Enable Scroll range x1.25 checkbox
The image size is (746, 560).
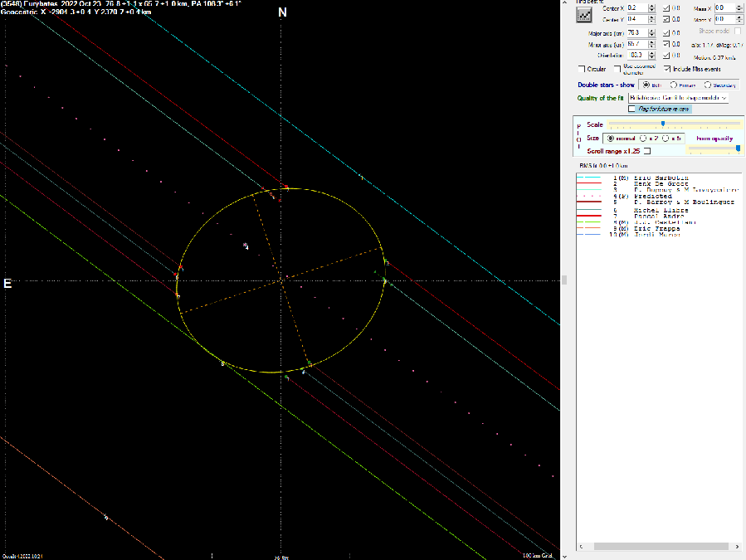click(647, 151)
